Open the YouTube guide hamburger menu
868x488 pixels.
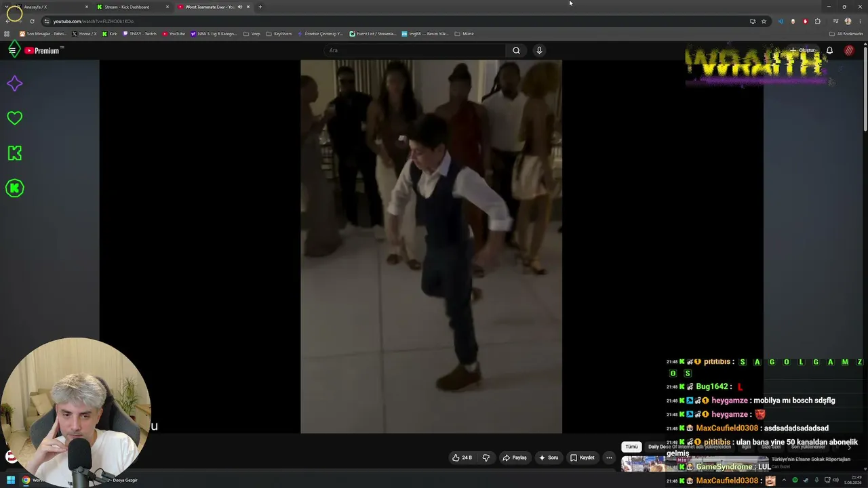coord(12,50)
